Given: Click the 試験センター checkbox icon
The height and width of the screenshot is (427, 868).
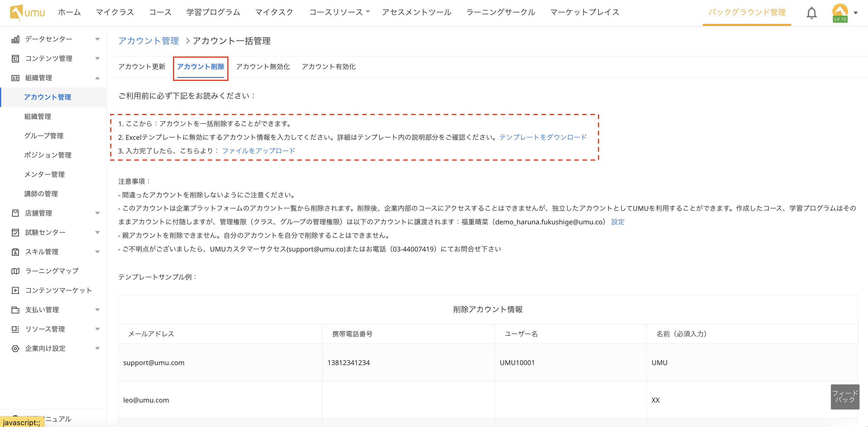Looking at the screenshot, I should click(15, 233).
